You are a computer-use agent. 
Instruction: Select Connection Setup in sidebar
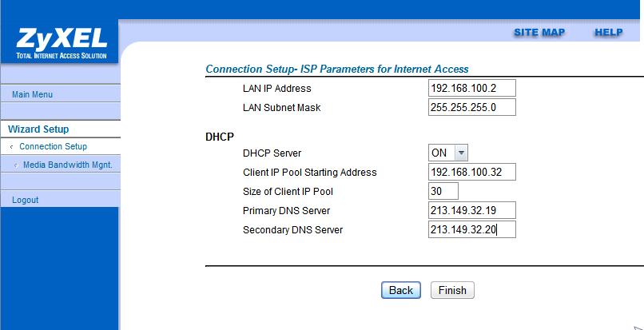point(53,147)
